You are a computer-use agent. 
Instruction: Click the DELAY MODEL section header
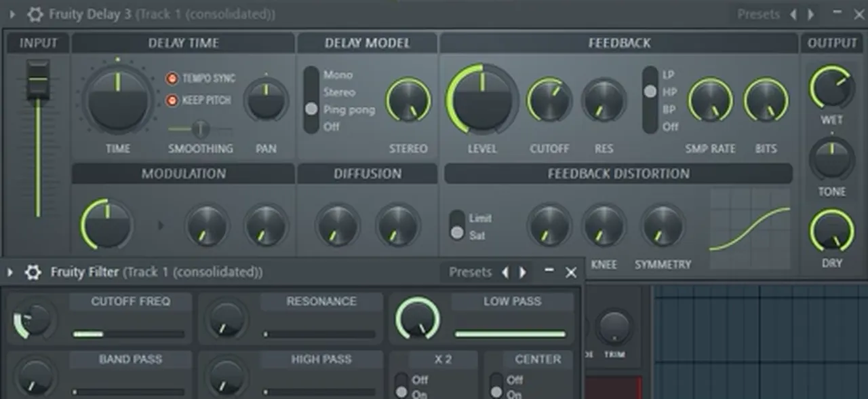click(367, 43)
